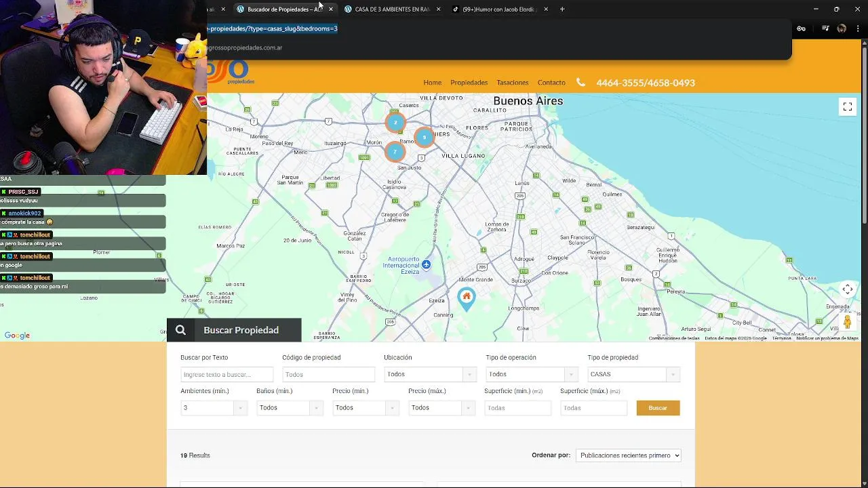Click the Buenos Aires map label
This screenshot has height=488, width=868.
click(528, 101)
